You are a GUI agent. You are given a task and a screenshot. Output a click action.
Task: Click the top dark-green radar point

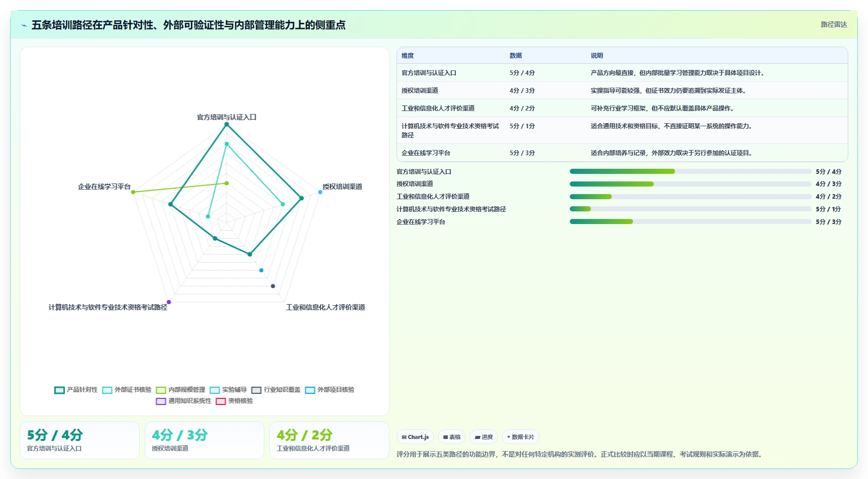[x=226, y=124]
